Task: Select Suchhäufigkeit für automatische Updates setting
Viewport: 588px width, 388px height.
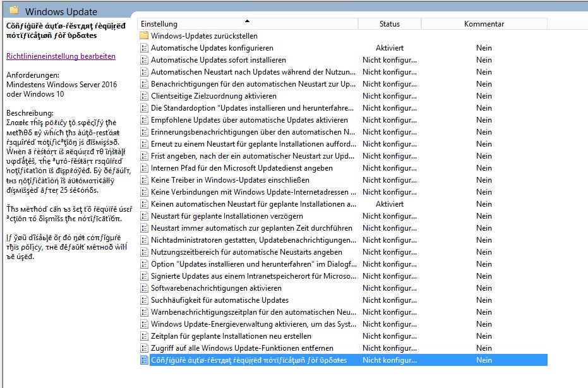Action: pos(220,300)
